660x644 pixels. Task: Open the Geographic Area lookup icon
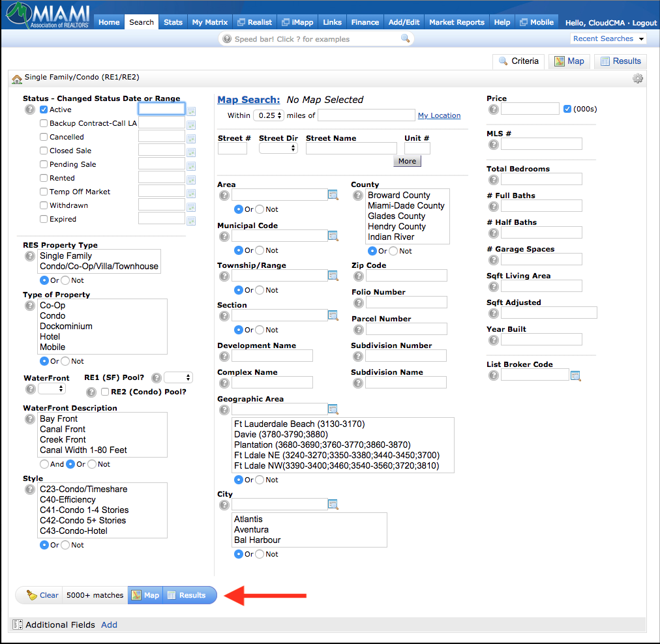pos(333,409)
